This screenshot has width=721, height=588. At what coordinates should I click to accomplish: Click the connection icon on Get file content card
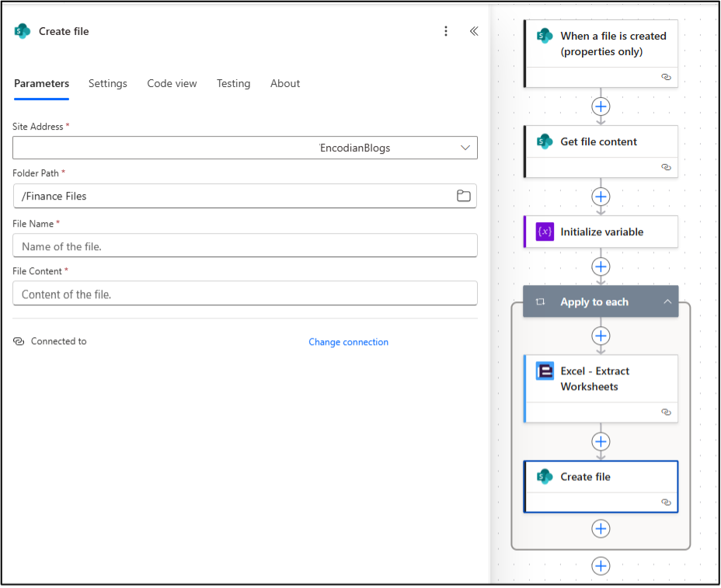pyautogui.click(x=666, y=167)
